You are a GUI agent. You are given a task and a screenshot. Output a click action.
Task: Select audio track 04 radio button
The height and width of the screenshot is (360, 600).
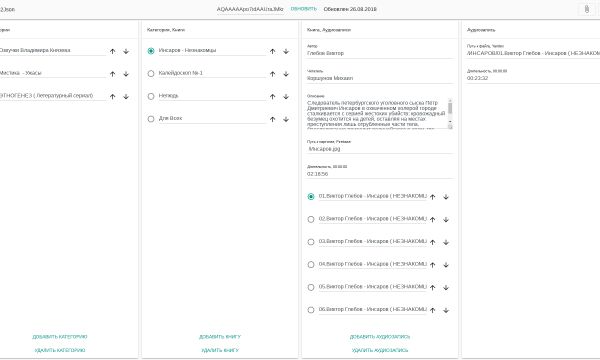coord(311,265)
